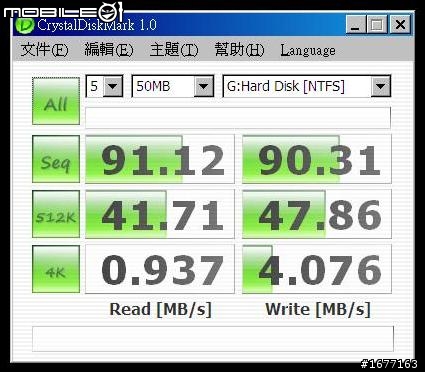The height and width of the screenshot is (372, 425).
Task: Open the 文件(F) menu
Action: click(44, 50)
